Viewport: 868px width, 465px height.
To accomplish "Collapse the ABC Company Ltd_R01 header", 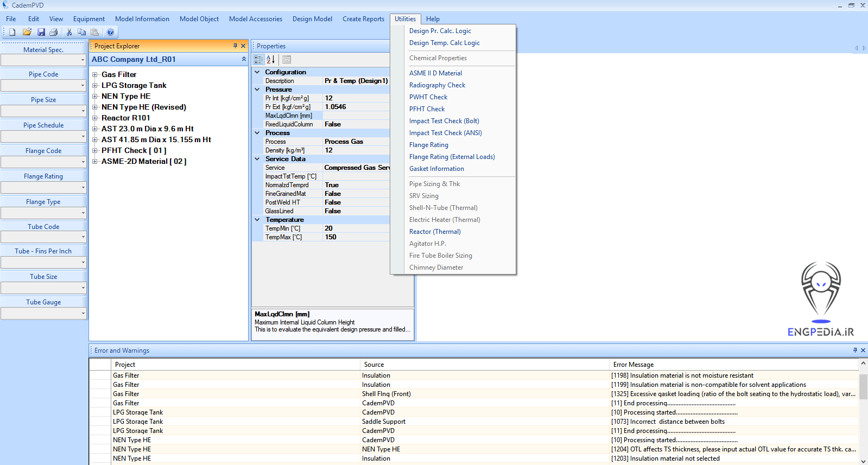I will point(244,59).
